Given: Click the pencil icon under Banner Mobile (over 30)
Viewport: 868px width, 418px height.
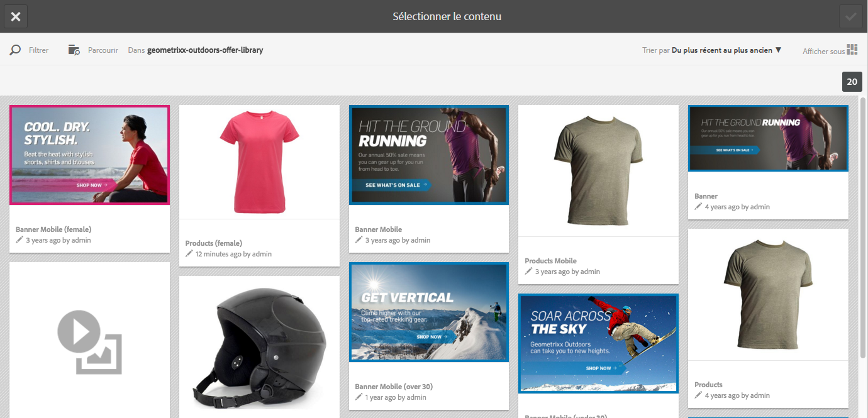Looking at the screenshot, I should [x=359, y=397].
